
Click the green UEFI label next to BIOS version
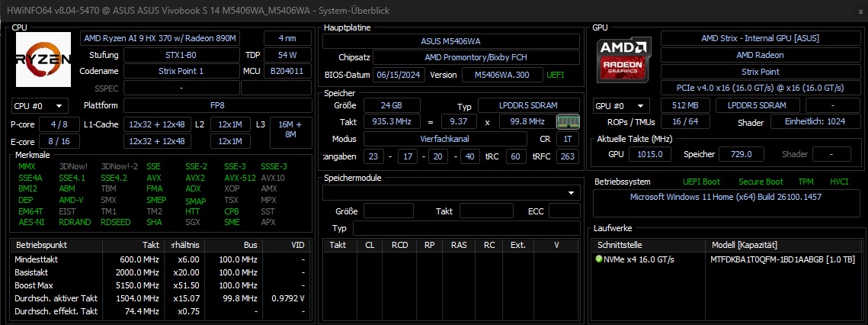(556, 75)
